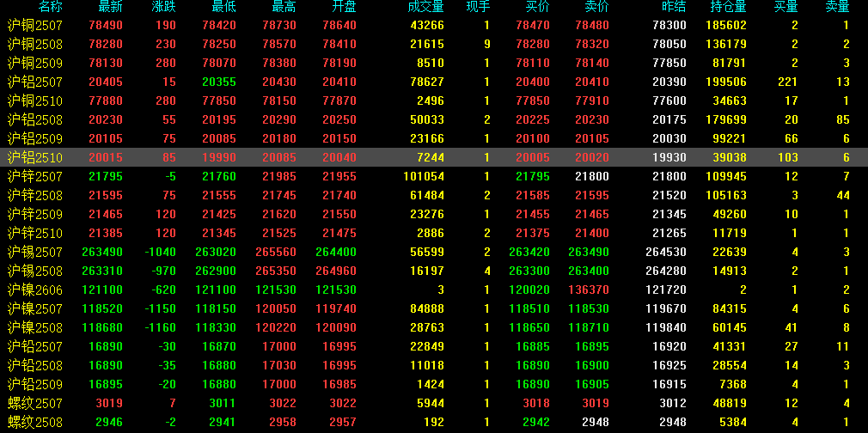This screenshot has width=868, height=433.
Task: Click the 卖价 column header
Action: tap(596, 7)
